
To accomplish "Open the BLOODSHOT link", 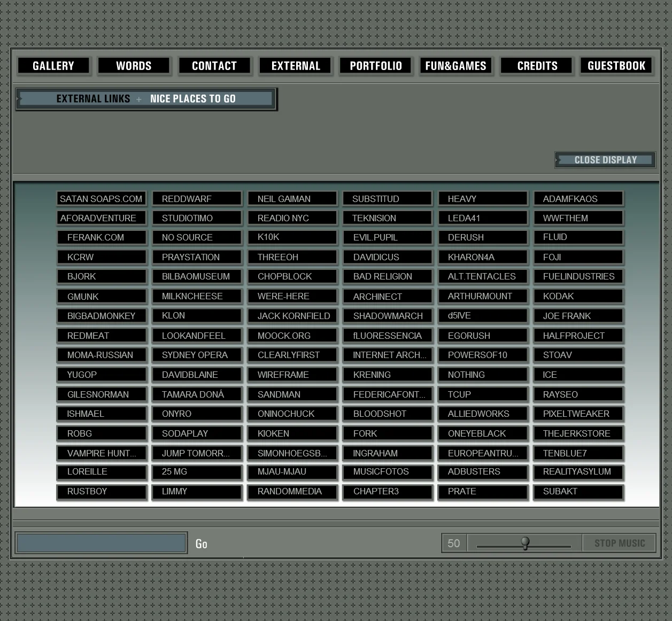I will point(388,414).
